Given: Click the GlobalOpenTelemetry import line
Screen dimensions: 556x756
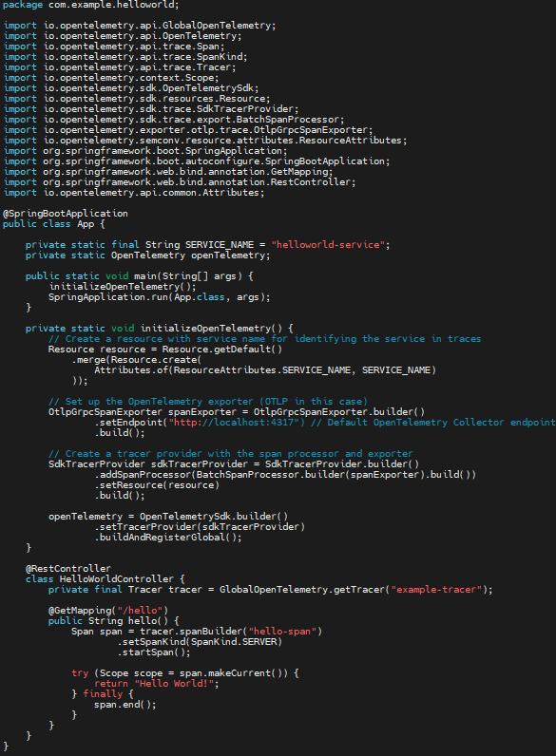Looking at the screenshot, I should (140, 26).
